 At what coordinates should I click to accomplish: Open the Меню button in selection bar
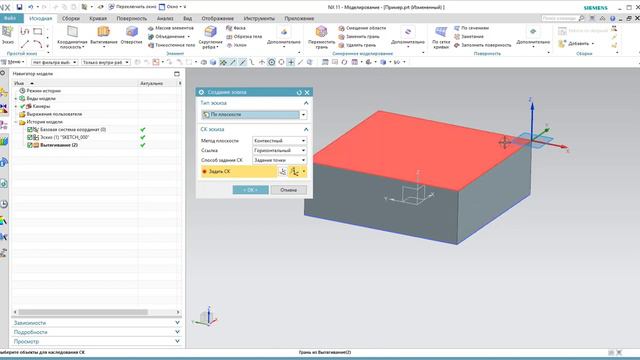pos(13,62)
